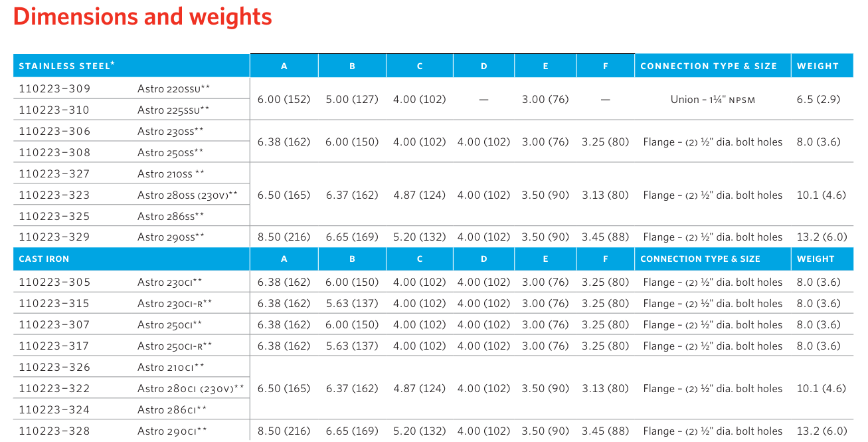Click the Astro 286CI model name
868x442 pixels.
(172, 409)
